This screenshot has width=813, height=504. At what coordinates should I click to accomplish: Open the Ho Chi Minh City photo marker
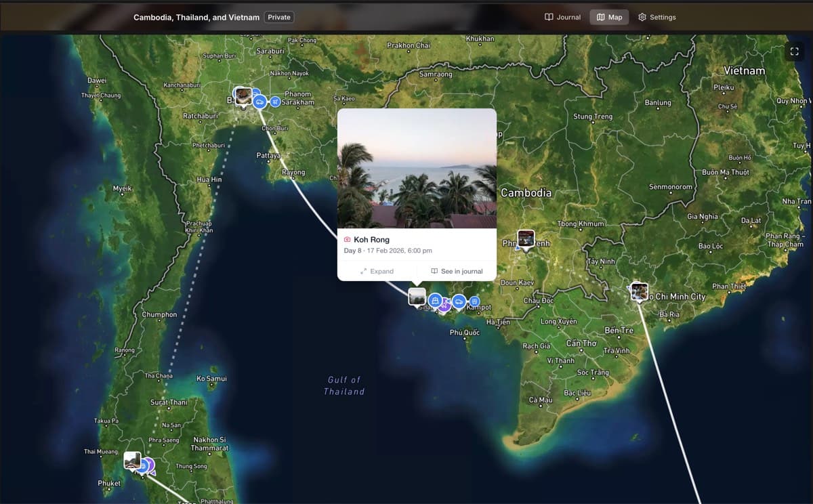[639, 291]
